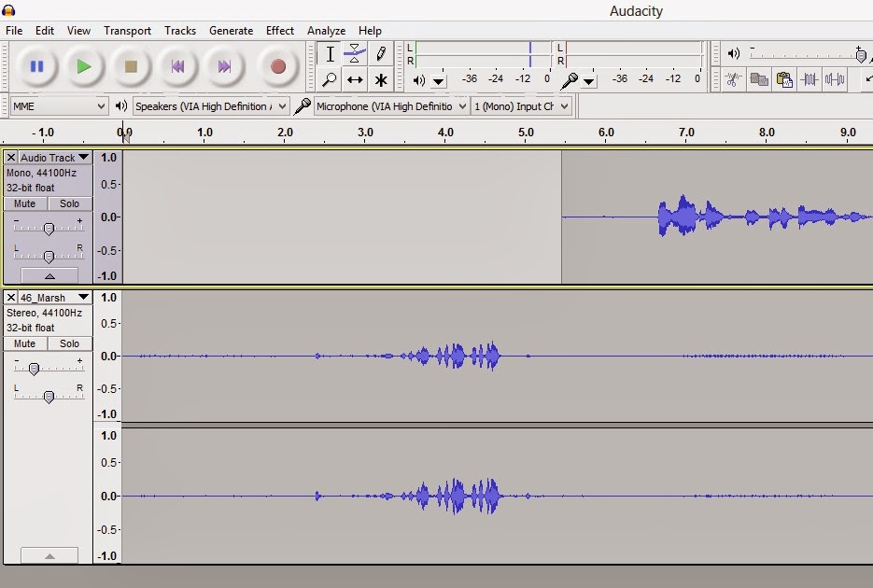Click the Audio Track vertical scale ruler
The width and height of the screenshot is (873, 588).
click(108, 217)
